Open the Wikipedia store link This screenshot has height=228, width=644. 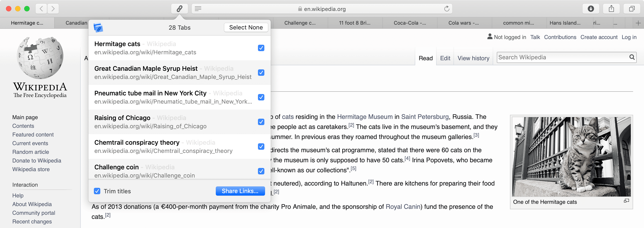pos(31,169)
